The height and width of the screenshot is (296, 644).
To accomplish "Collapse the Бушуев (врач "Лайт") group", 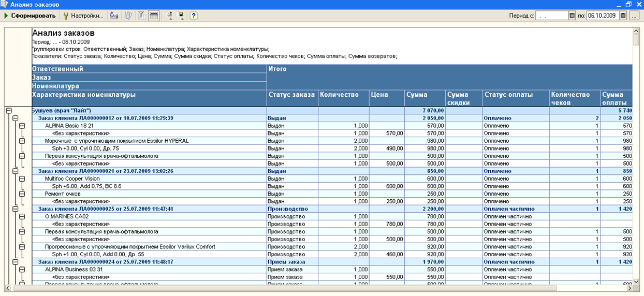I will 8,110.
